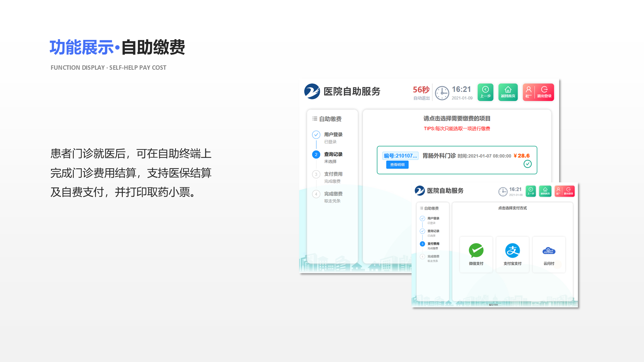Click the circular back arrow on 上一步
The width and height of the screenshot is (644, 362).
pos(485,89)
